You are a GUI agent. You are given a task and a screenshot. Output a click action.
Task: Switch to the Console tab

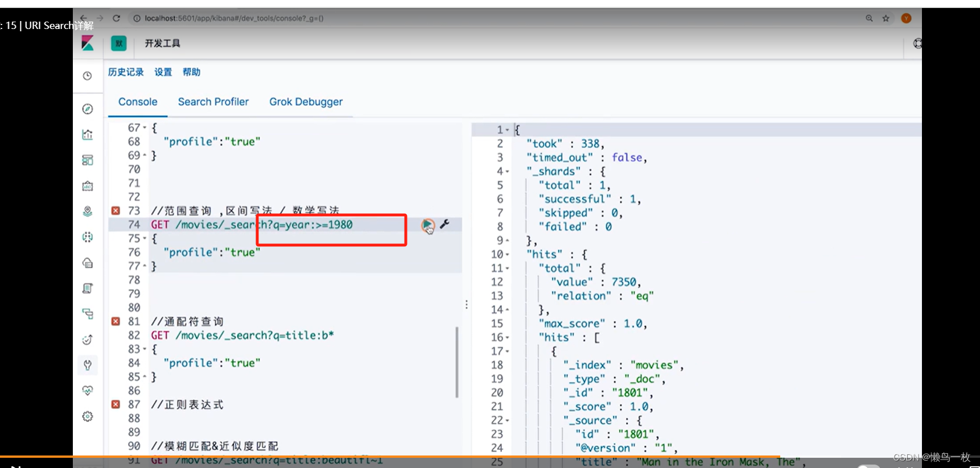[138, 102]
